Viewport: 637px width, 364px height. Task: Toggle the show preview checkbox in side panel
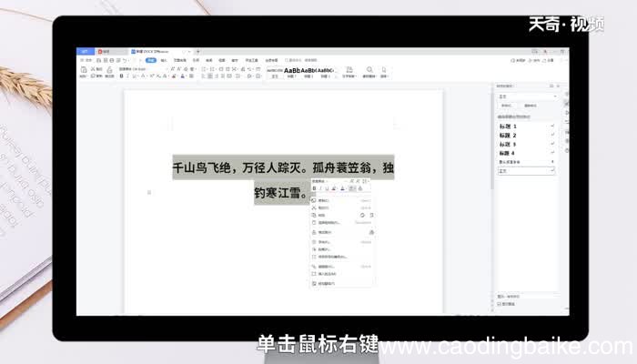500,304
